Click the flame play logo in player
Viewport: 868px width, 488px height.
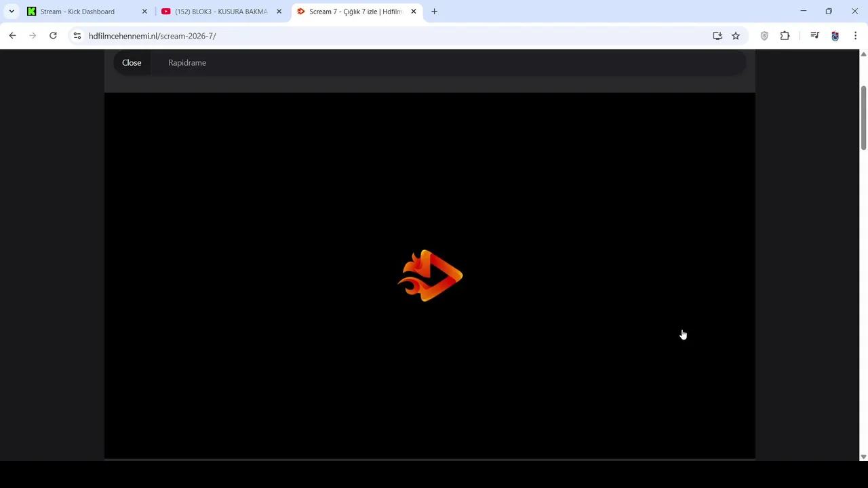[430, 275]
